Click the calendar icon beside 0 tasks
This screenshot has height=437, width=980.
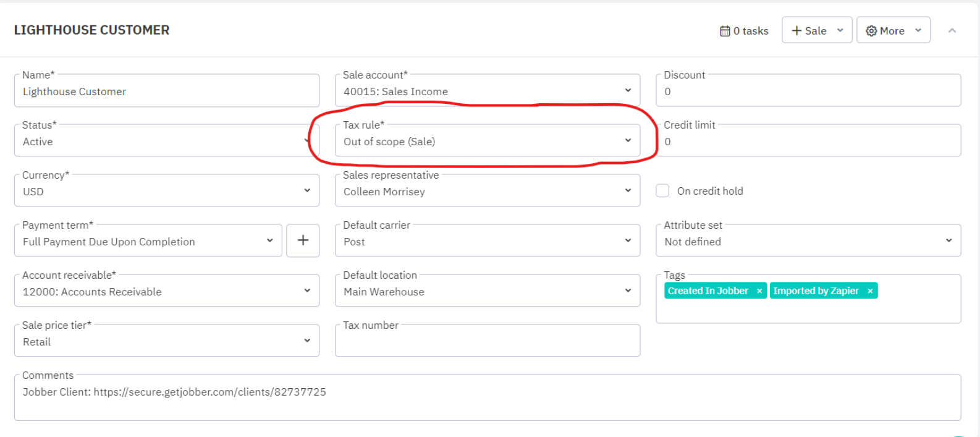pos(725,31)
